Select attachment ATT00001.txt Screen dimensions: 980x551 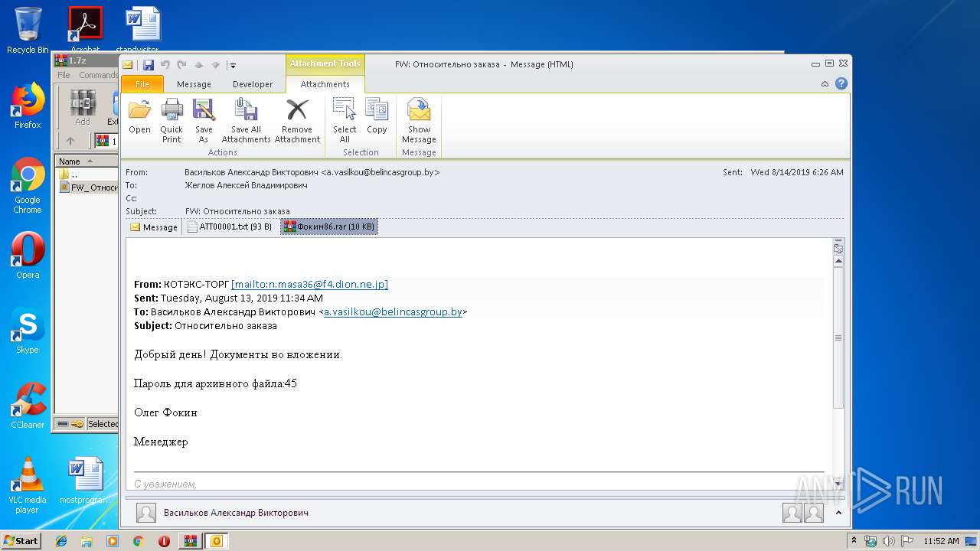tap(230, 227)
